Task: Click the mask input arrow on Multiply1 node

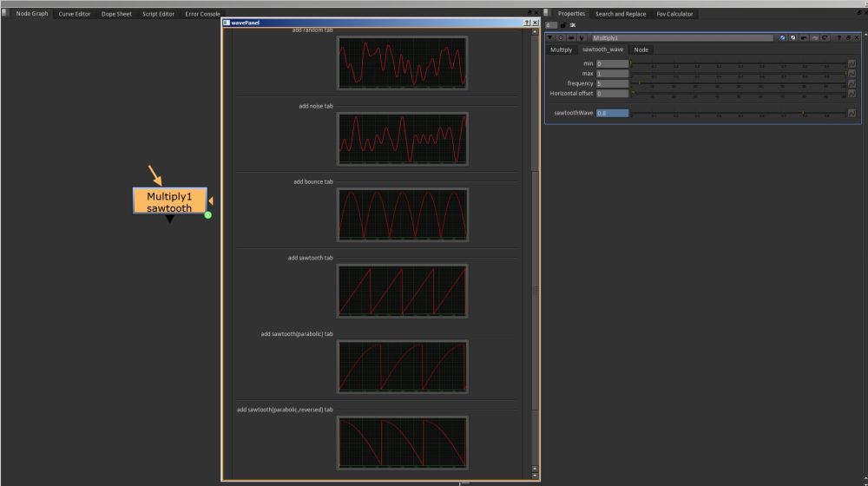Action: pos(211,201)
